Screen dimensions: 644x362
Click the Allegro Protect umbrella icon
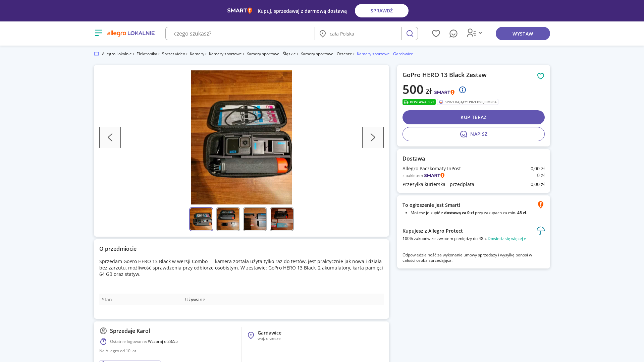click(x=541, y=231)
